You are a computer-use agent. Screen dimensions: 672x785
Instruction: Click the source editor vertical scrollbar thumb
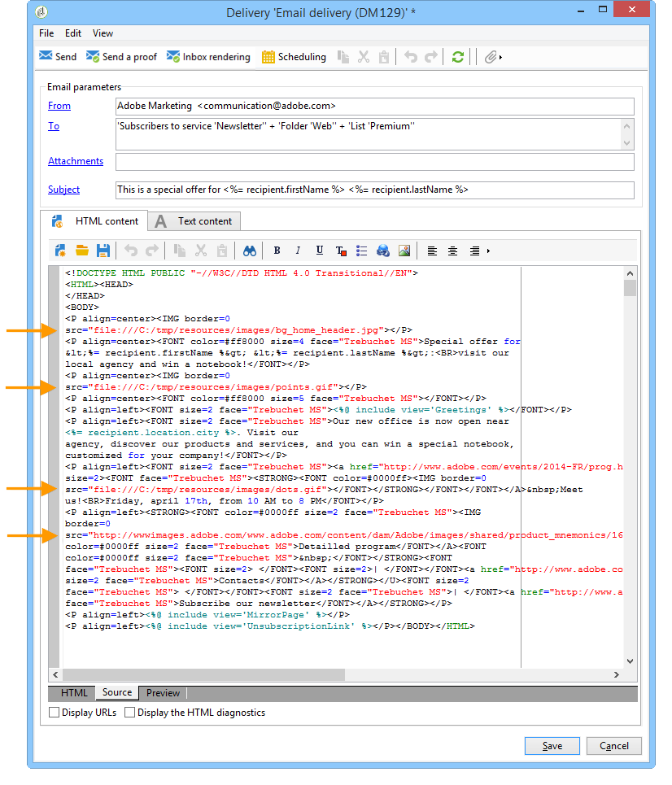pos(630,288)
